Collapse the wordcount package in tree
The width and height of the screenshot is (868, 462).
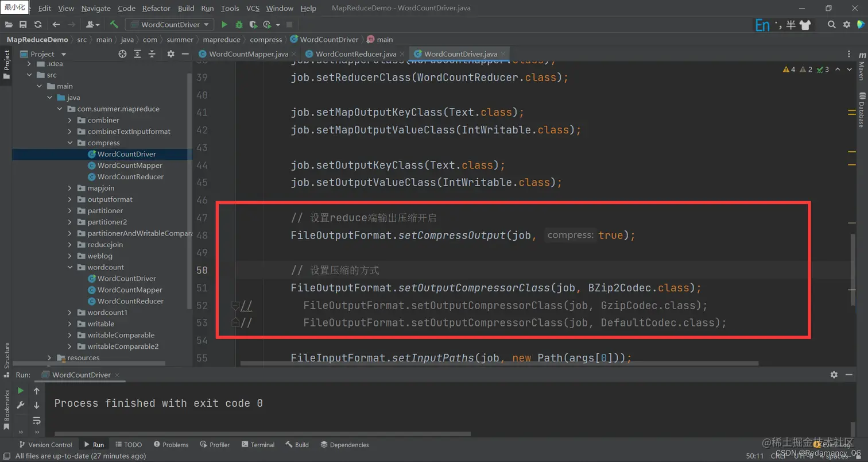point(70,267)
